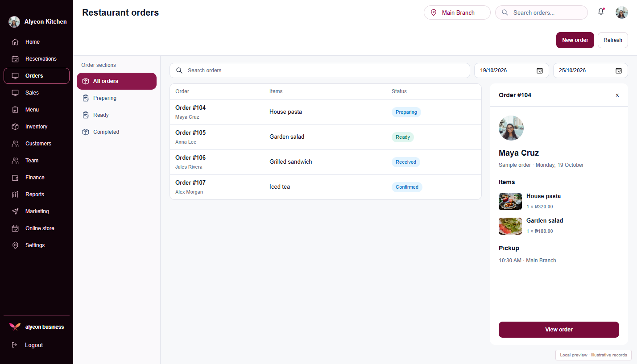Open calendar picker for 19/10/2026 date
The image size is (637, 364).
(x=540, y=70)
